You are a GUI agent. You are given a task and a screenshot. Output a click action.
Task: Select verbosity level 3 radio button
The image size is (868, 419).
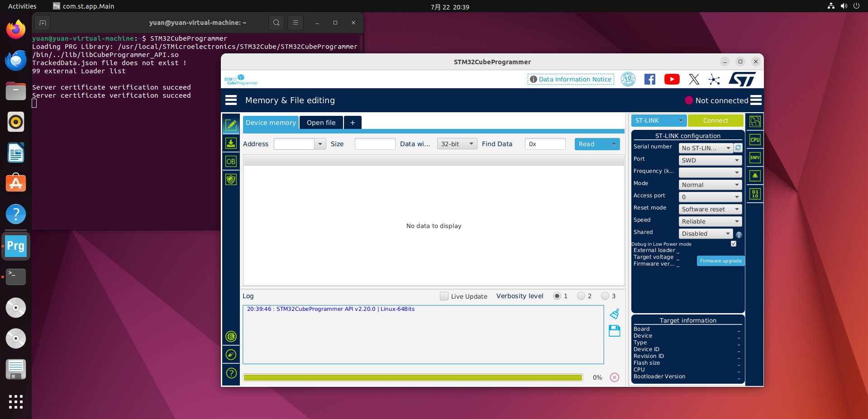click(605, 296)
